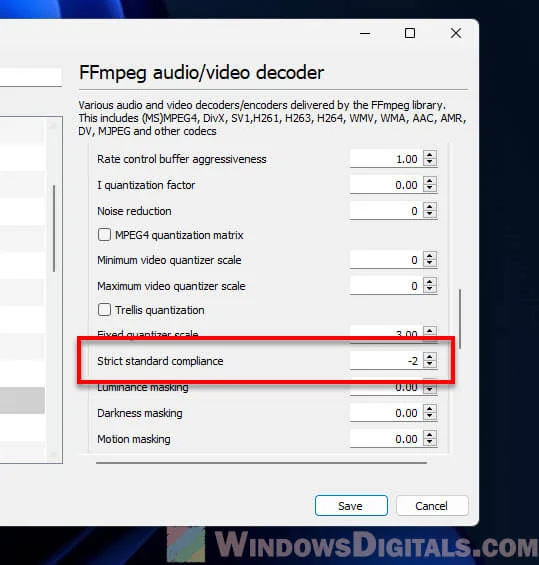Click the 'Strict standard compliance' label
This screenshot has width=539, height=565.
[160, 361]
